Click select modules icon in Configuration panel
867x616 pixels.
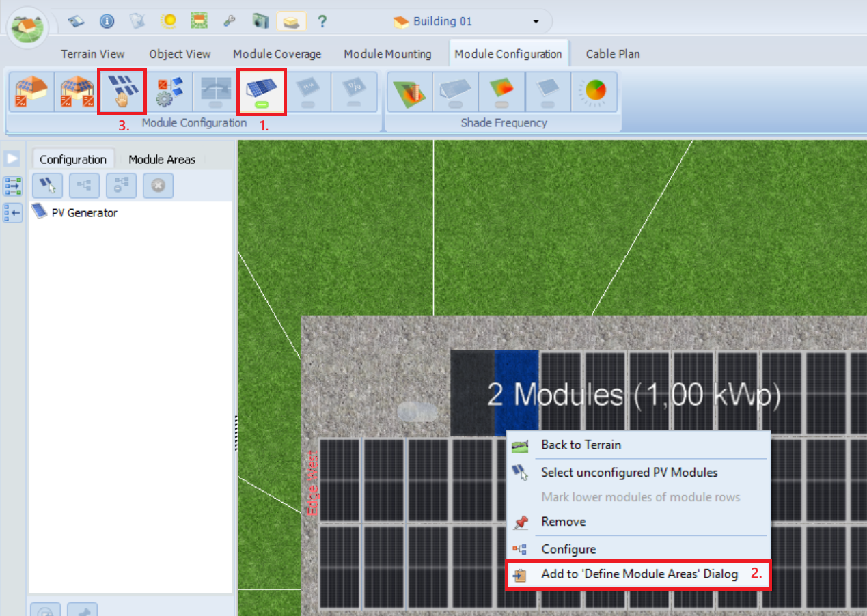(48, 185)
